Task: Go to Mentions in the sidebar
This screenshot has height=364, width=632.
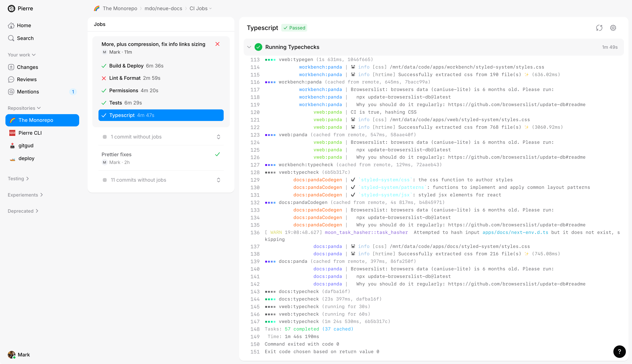Action: tap(28, 92)
